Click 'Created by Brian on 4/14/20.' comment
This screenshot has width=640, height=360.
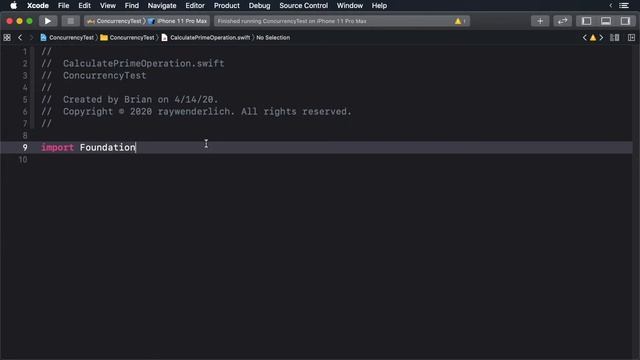(141, 100)
